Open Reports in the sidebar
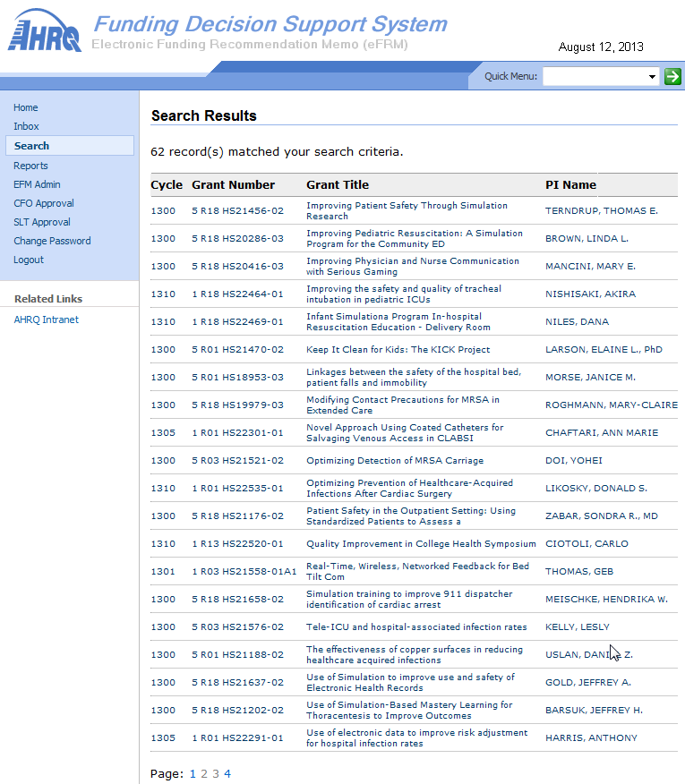The width and height of the screenshot is (685, 784). (30, 166)
